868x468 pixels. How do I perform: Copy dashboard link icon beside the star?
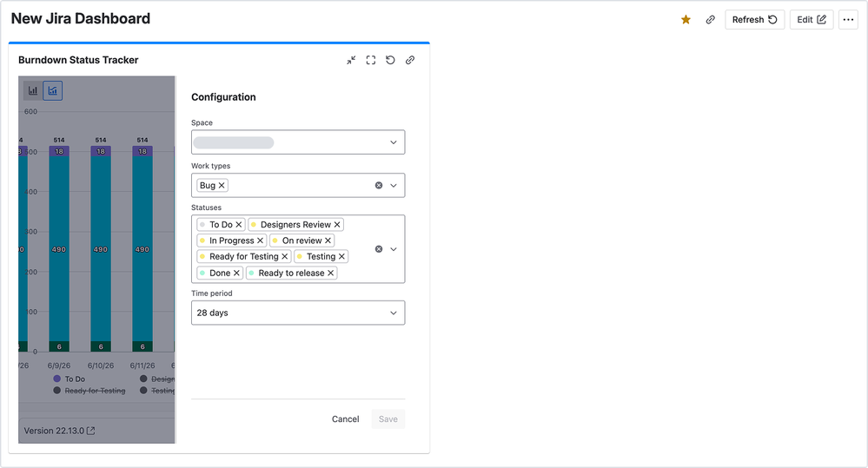click(x=710, y=20)
